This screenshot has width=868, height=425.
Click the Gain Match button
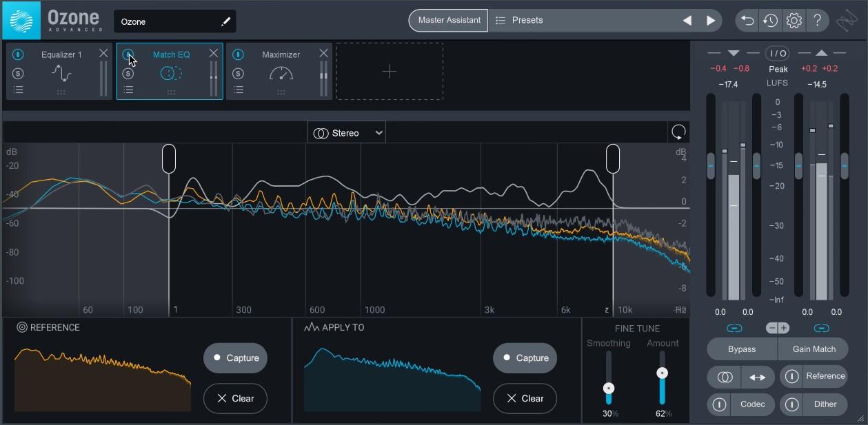click(x=814, y=349)
